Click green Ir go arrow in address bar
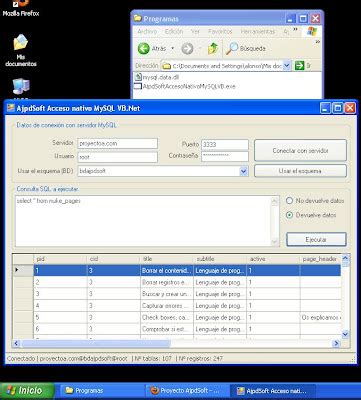 pyautogui.click(x=299, y=66)
